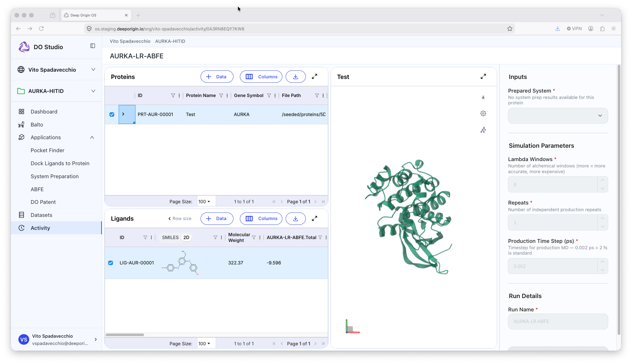Open DO Patent application
The image size is (632, 364).
(x=43, y=202)
